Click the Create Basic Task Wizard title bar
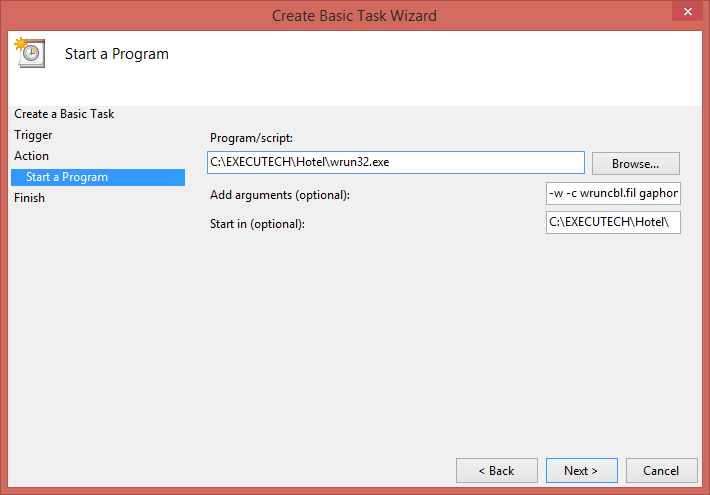The height and width of the screenshot is (495, 710). pos(354,16)
